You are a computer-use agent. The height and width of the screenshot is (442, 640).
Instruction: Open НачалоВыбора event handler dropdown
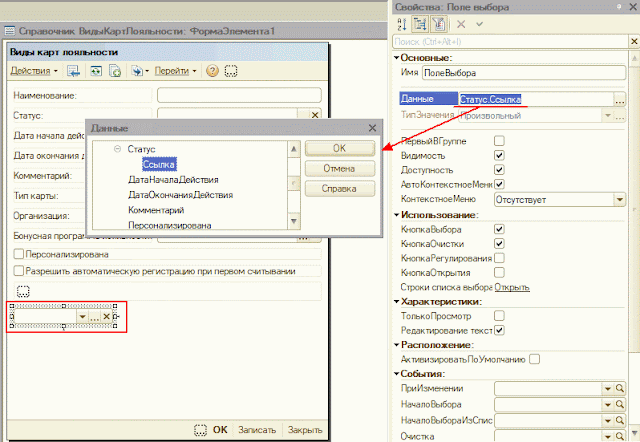click(x=608, y=404)
